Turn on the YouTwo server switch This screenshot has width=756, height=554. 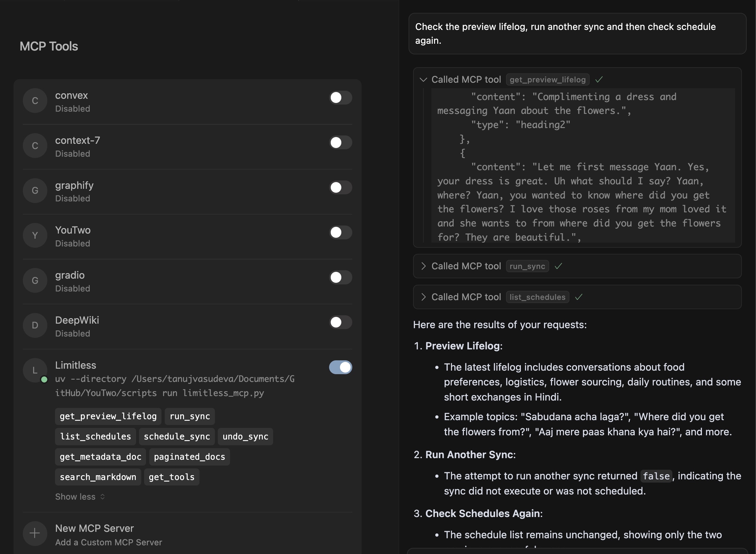(341, 232)
